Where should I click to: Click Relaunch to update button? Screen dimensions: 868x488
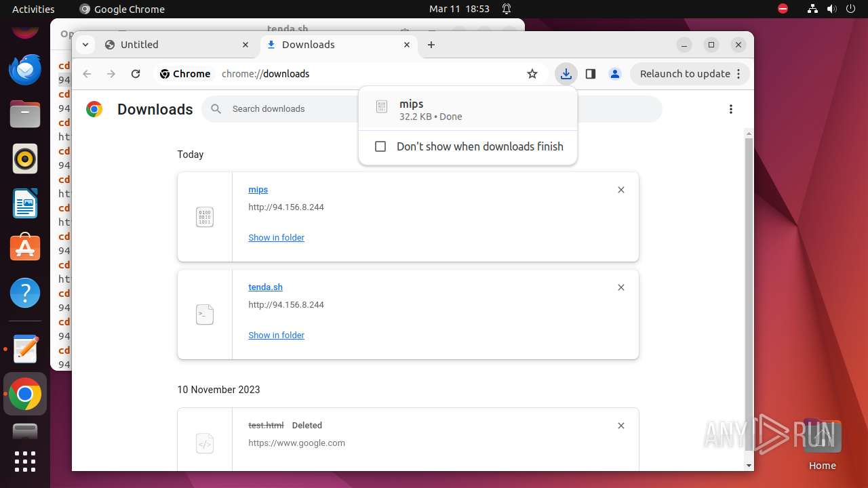685,74
